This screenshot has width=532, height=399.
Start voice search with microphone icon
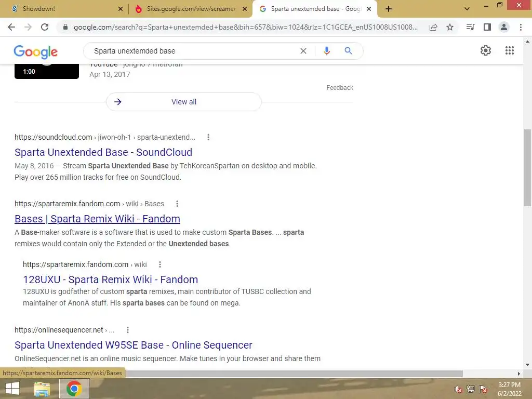(326, 51)
